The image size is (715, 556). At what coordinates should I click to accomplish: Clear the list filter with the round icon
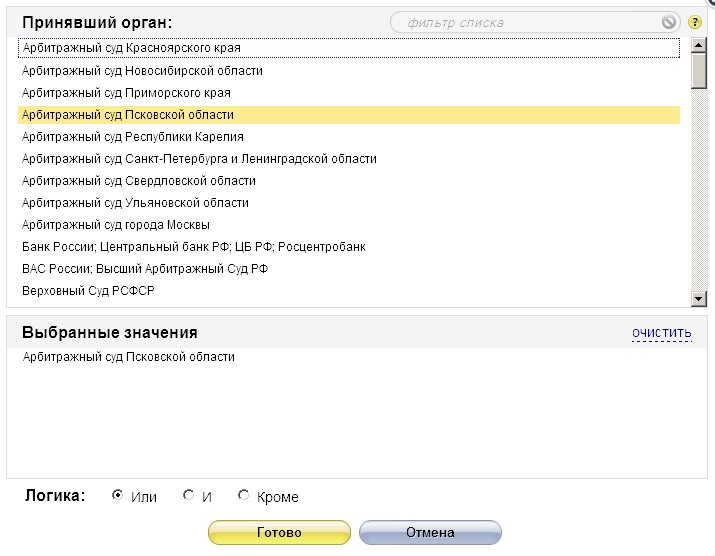[x=669, y=22]
